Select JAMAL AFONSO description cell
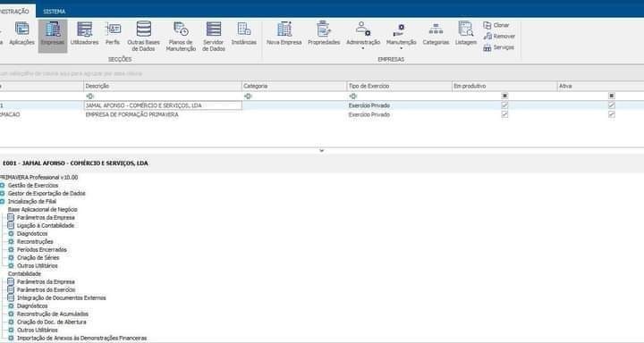644x343 pixels. coord(163,105)
